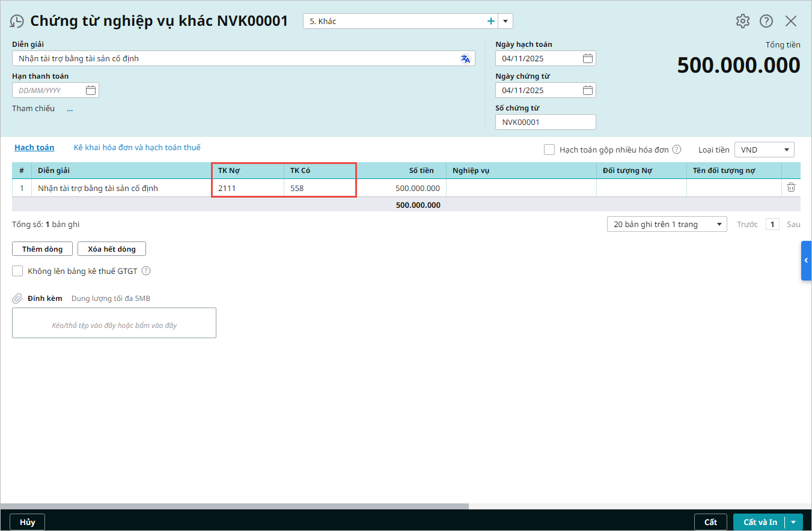Viewport: 812px width, 531px height.
Task: Tick Không lên bảng kê thuế GTGT
Action: click(x=17, y=271)
